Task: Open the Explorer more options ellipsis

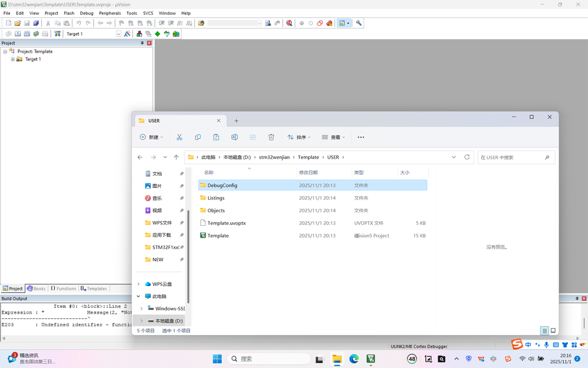Action: pyautogui.click(x=361, y=137)
